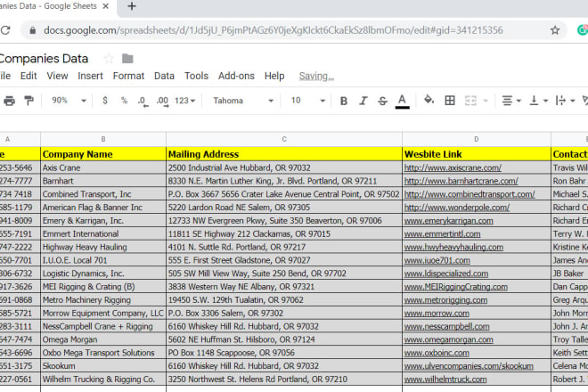This screenshot has height=392, width=588.
Task: Open the Add-ons menu
Action: (236, 76)
